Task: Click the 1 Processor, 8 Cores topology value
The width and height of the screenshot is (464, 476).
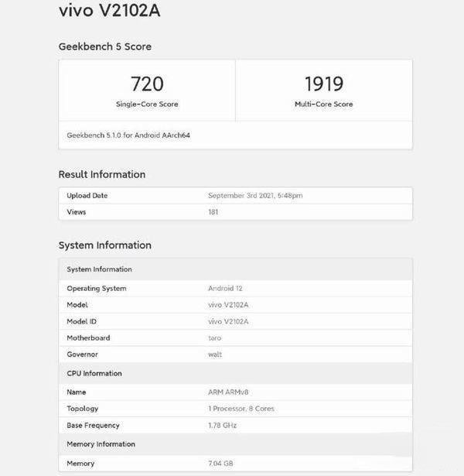Action: [241, 409]
